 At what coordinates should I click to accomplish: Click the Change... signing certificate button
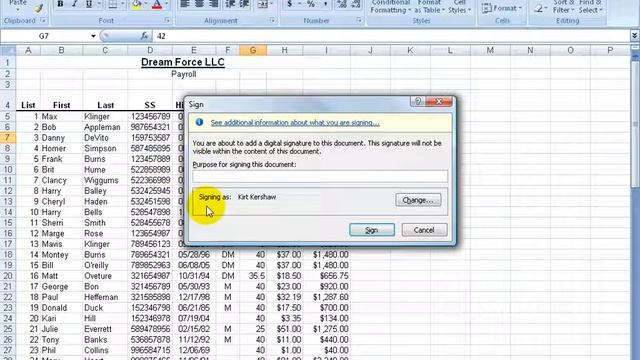(x=418, y=200)
